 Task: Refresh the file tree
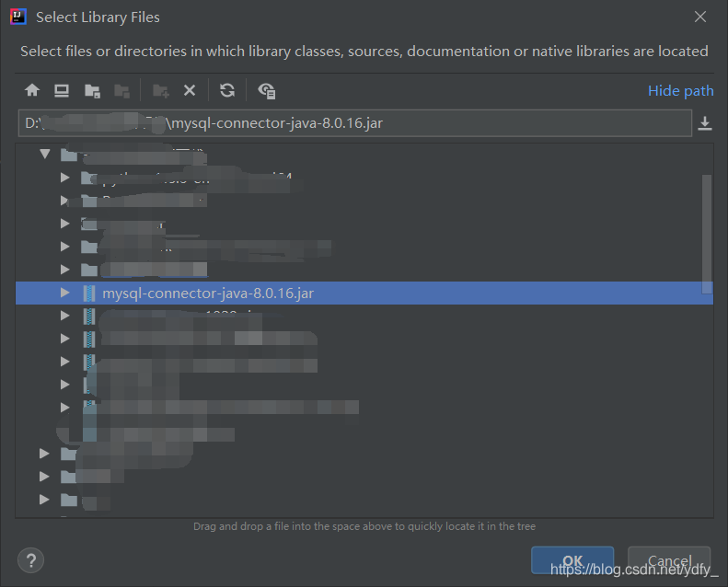coord(227,90)
